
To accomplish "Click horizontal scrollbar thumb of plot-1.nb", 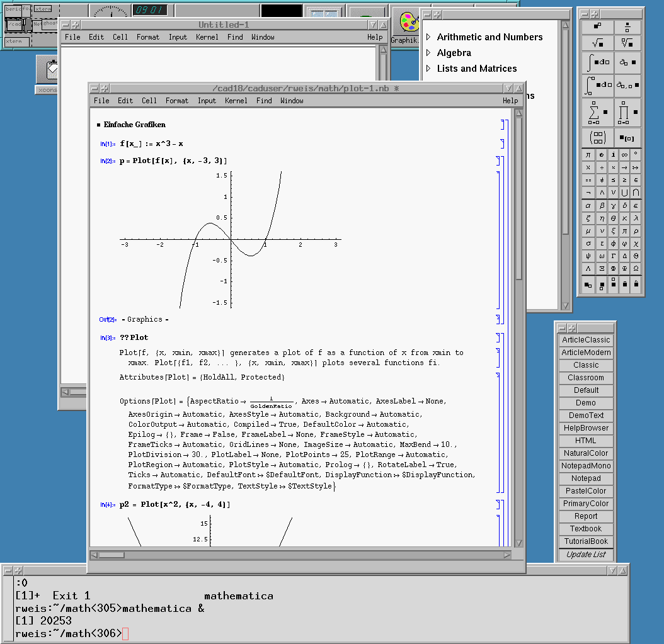I will coord(112,555).
